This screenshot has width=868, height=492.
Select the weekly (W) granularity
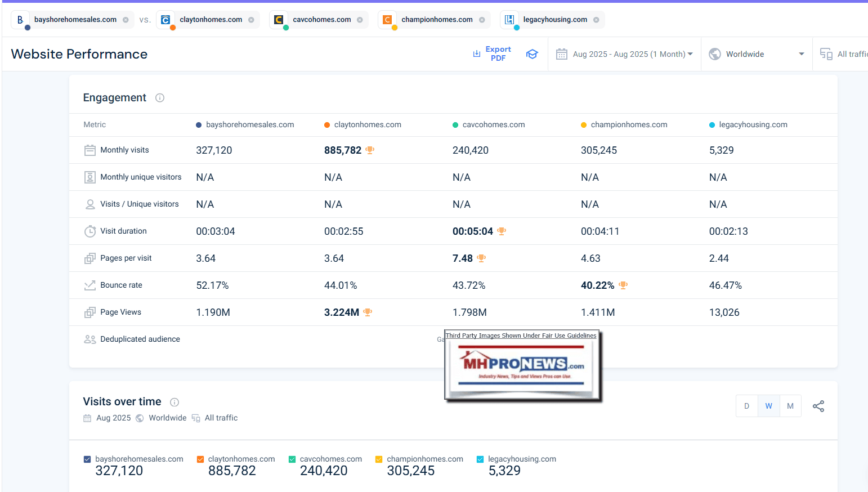768,406
